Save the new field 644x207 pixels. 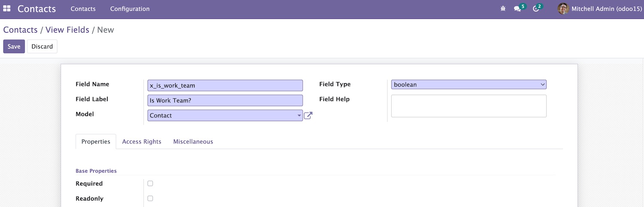point(14,46)
